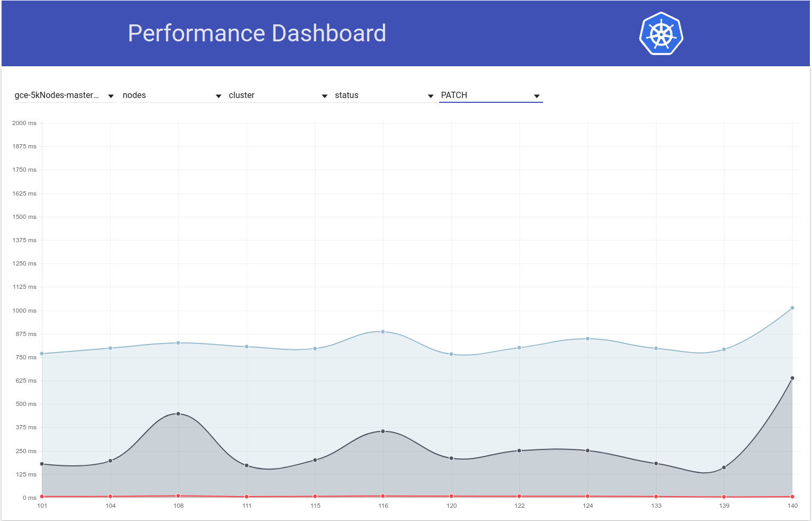Click the Performance Dashboard title
The image size is (812, 521).
[257, 33]
